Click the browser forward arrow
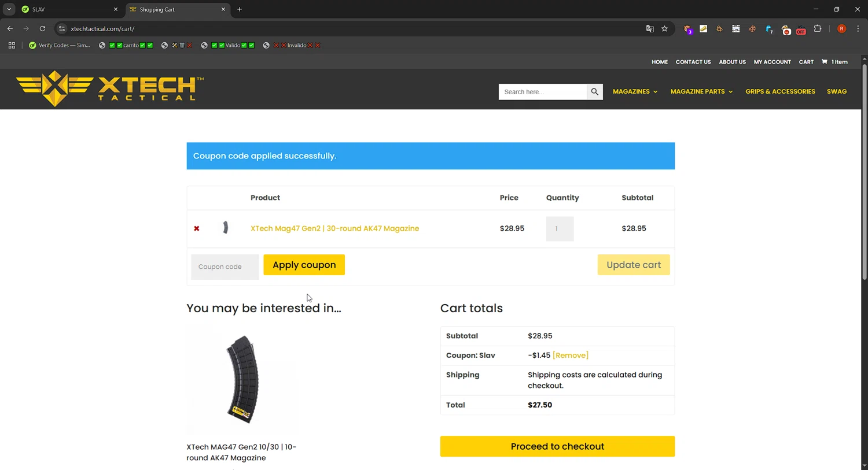Screen dimensions: 868x470 click(x=26, y=28)
